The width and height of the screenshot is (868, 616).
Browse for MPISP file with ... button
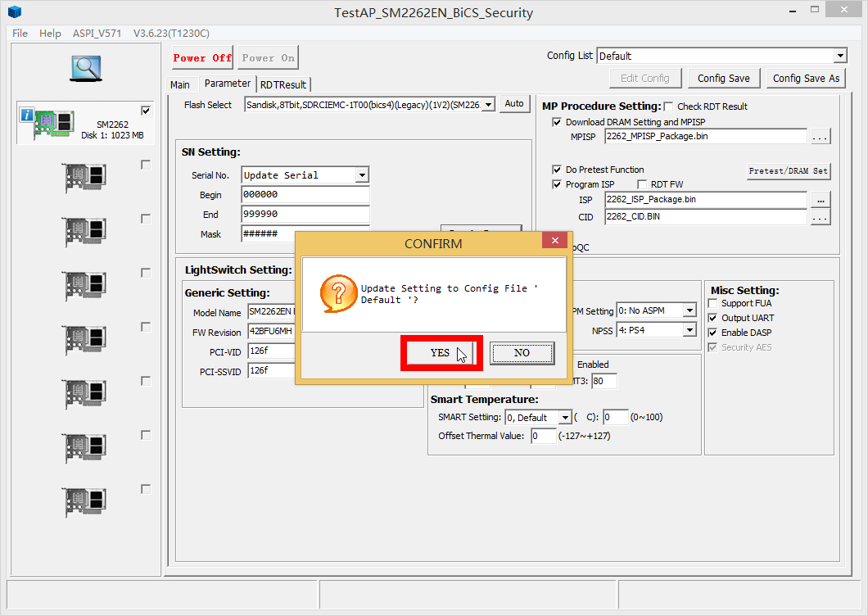(x=821, y=137)
